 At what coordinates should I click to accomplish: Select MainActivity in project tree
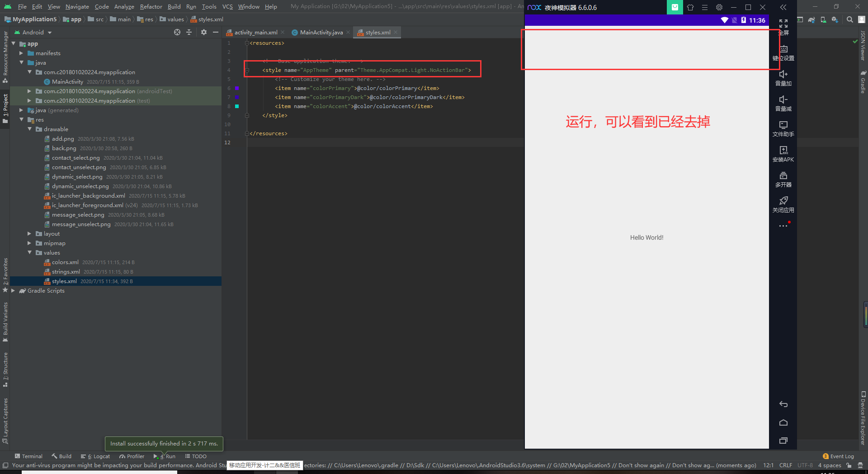pyautogui.click(x=67, y=81)
